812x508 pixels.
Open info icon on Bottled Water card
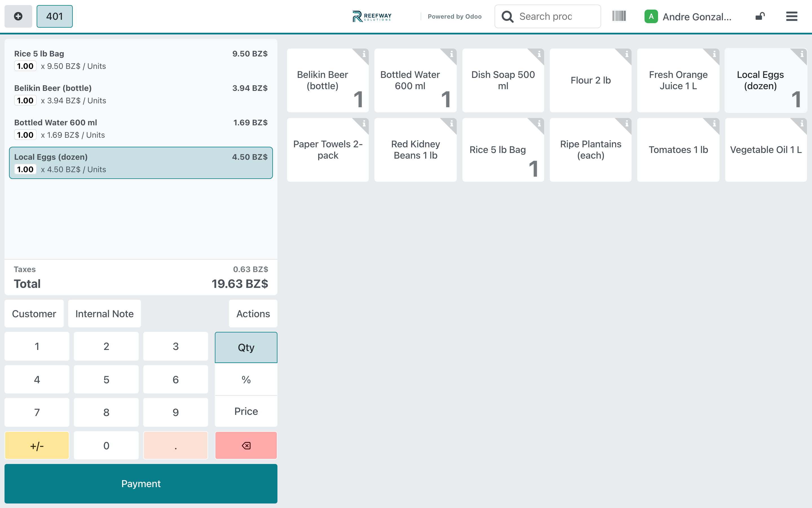click(x=451, y=54)
